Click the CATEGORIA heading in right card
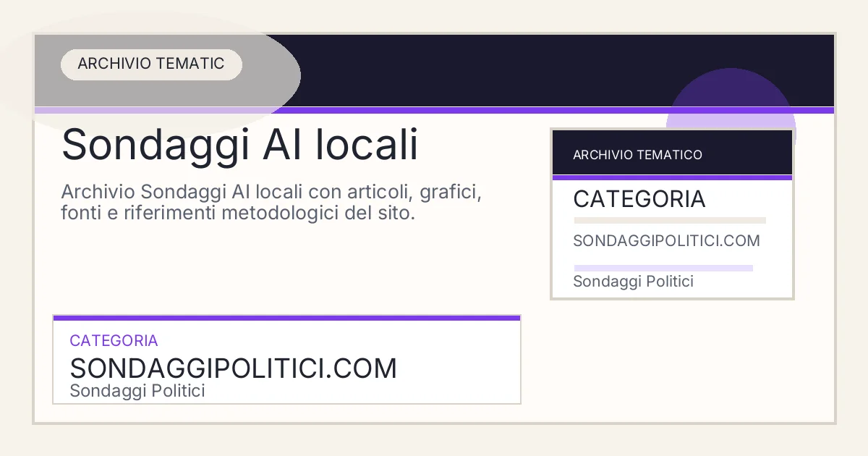The height and width of the screenshot is (456, 868). pyautogui.click(x=639, y=199)
